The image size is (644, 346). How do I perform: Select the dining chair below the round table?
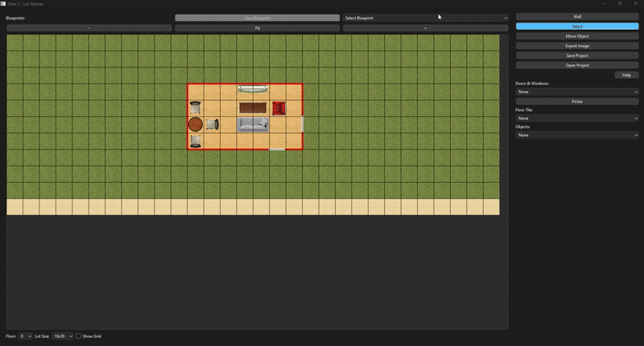point(196,141)
